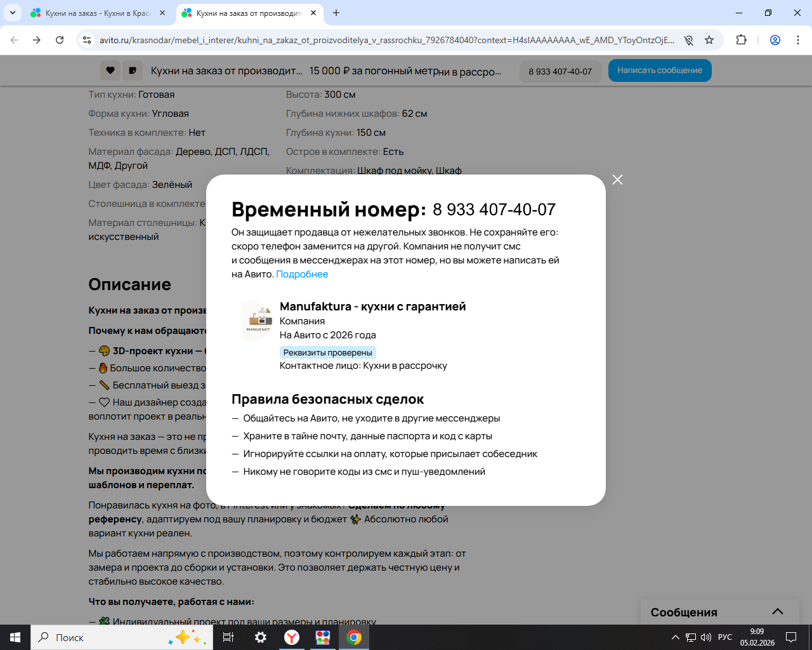Click the 8 933 407-40-07 phone button in header
This screenshot has width=812, height=650.
pyautogui.click(x=560, y=72)
